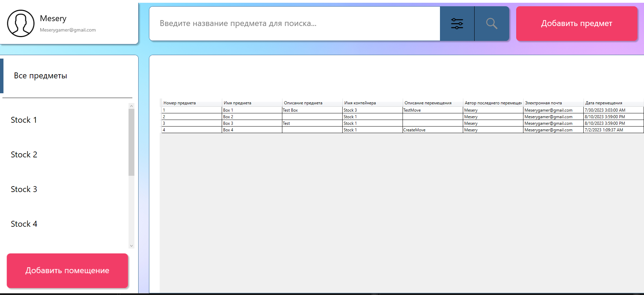Click the magnifying glass search icon
This screenshot has height=295, width=644.
(x=492, y=24)
